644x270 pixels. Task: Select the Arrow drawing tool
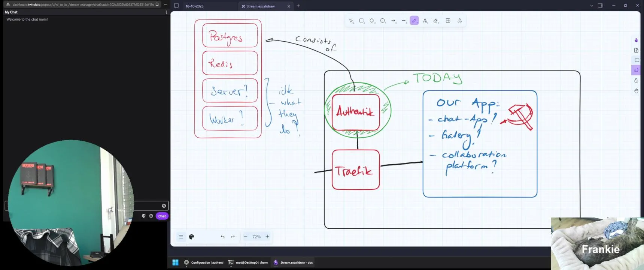pyautogui.click(x=393, y=21)
